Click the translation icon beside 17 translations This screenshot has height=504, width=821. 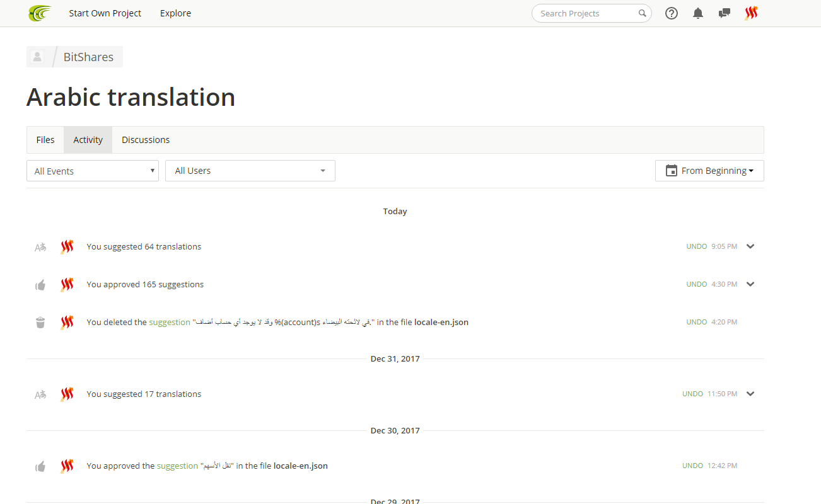[x=40, y=394]
